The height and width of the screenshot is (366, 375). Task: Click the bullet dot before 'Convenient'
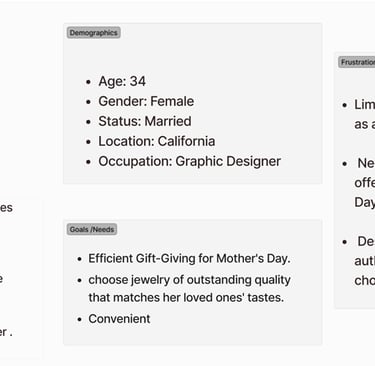(x=79, y=320)
